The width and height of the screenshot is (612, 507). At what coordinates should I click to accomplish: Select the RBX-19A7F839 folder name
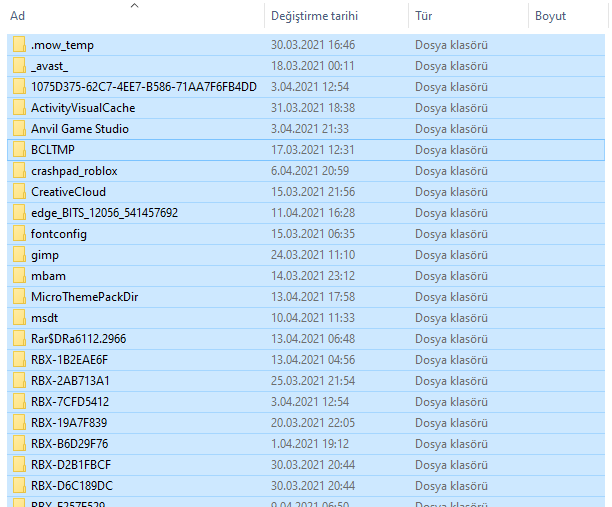coord(69,423)
